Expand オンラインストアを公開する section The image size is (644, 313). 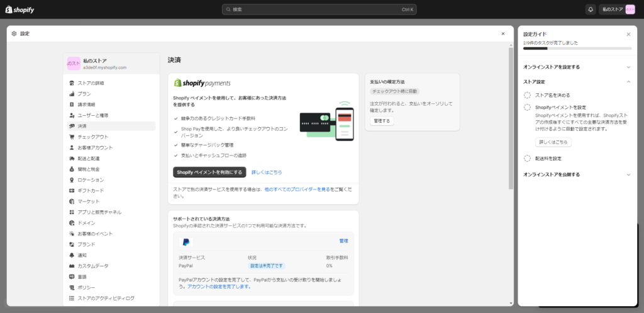coord(577,174)
